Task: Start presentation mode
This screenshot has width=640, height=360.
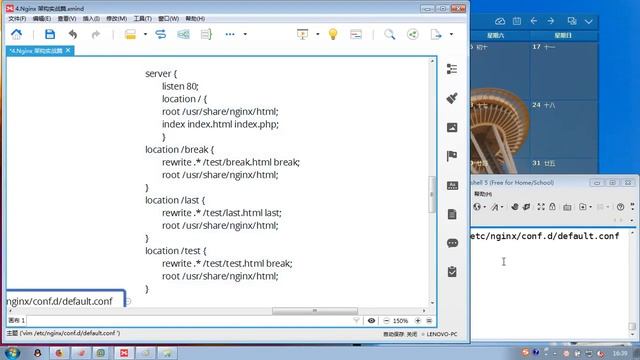Action: (302, 34)
